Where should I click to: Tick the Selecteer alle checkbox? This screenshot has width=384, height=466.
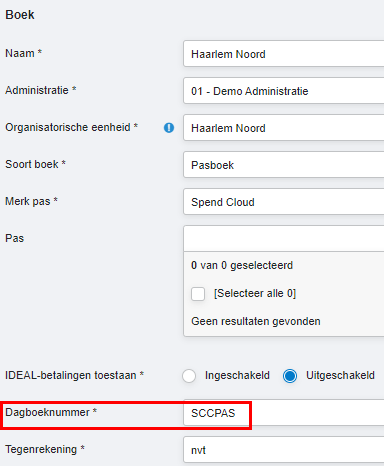pos(198,294)
